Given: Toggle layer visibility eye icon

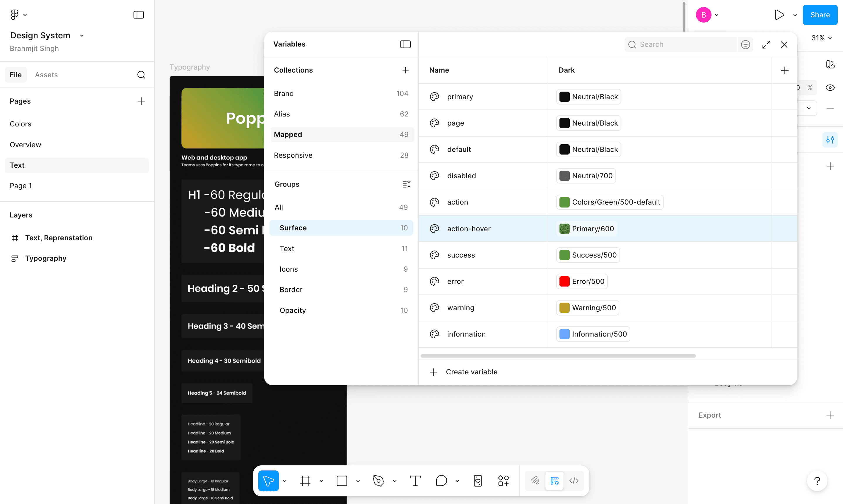Looking at the screenshot, I should pyautogui.click(x=830, y=88).
